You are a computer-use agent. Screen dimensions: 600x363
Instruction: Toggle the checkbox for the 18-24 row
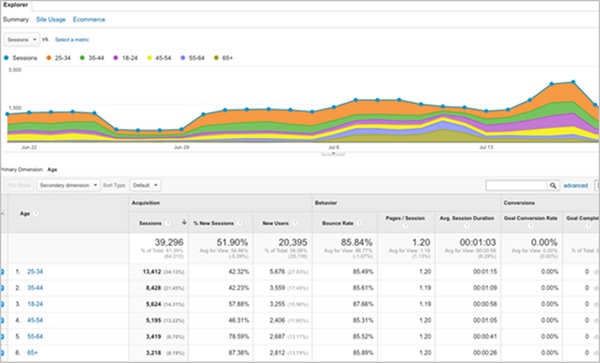pos(2,304)
